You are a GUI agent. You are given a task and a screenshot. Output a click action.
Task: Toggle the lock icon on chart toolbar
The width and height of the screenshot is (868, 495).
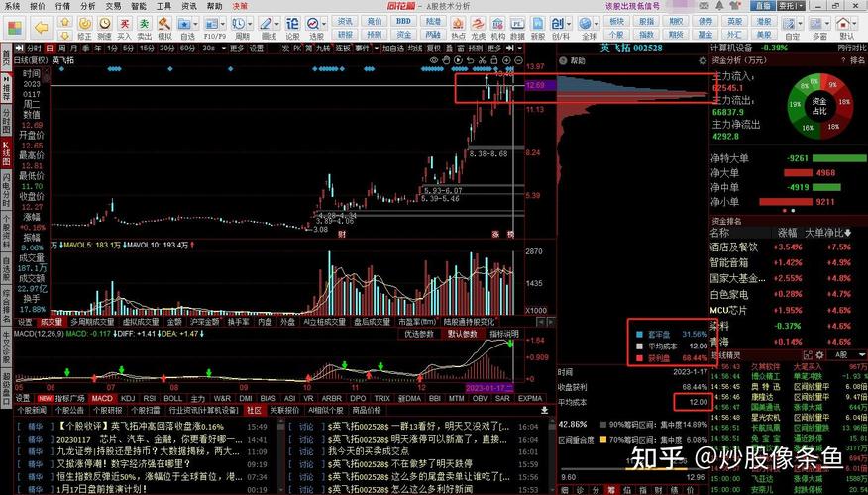pos(493,60)
